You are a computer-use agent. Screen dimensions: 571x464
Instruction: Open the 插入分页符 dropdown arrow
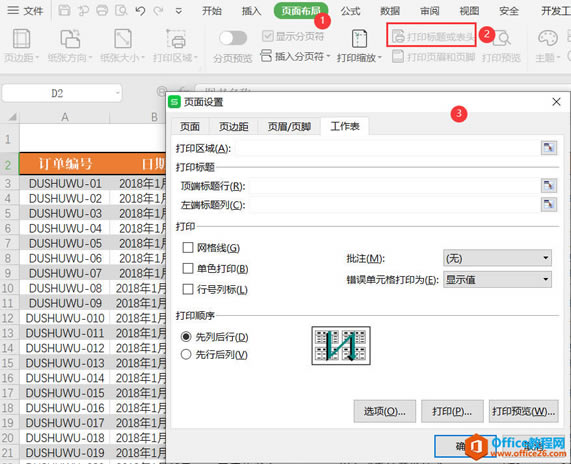tap(328, 56)
